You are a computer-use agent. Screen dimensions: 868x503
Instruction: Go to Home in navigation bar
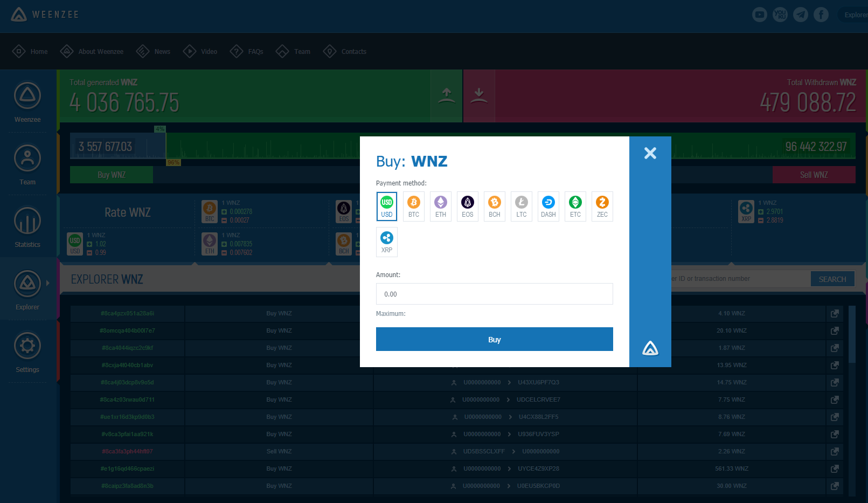click(30, 51)
